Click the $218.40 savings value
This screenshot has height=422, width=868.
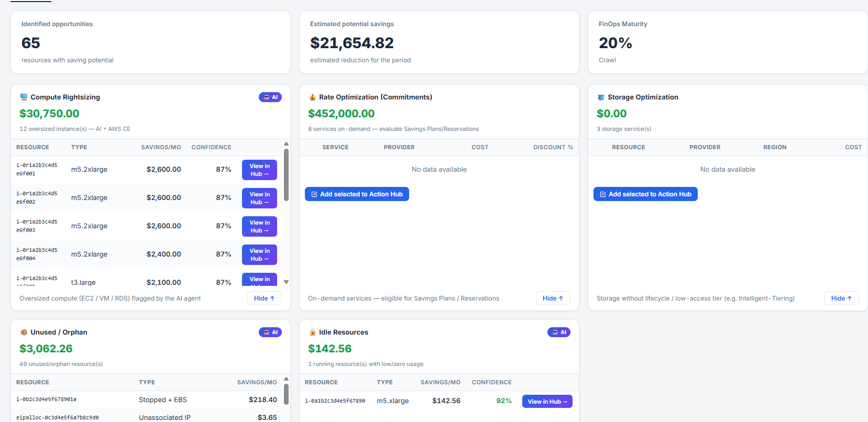pos(263,399)
